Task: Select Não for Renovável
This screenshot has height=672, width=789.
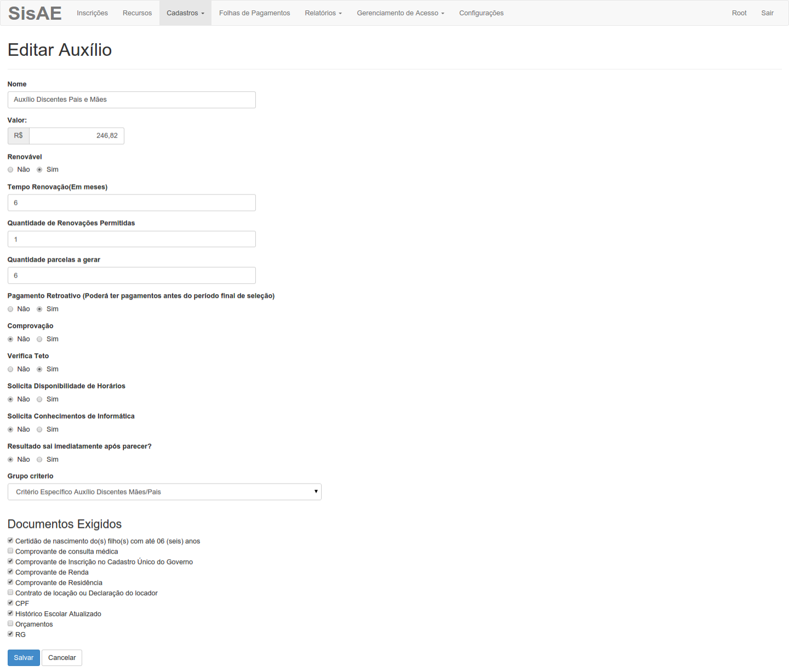Action: pyautogui.click(x=10, y=170)
